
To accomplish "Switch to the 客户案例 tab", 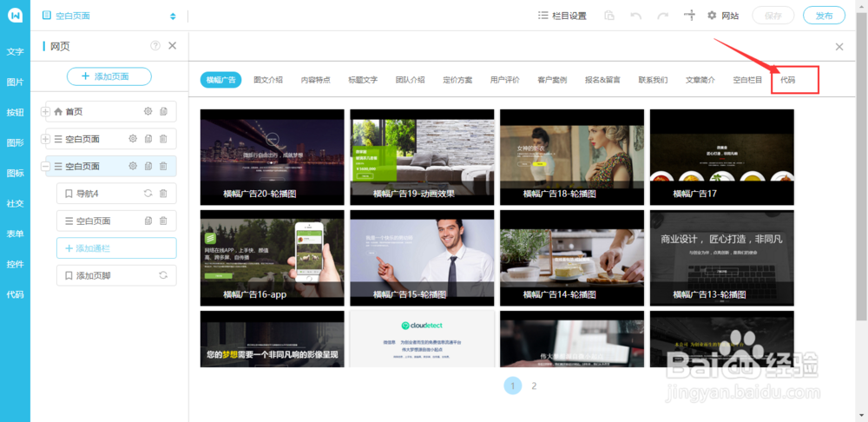I will click(552, 80).
